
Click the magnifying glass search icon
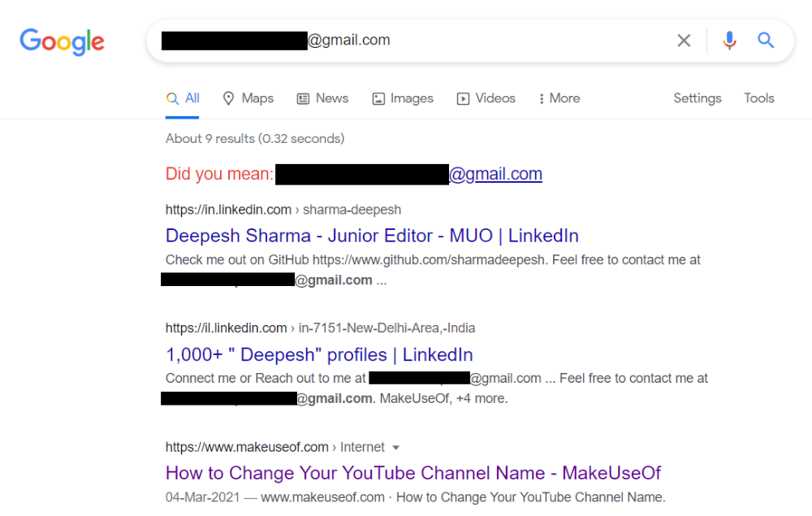pyautogui.click(x=766, y=40)
